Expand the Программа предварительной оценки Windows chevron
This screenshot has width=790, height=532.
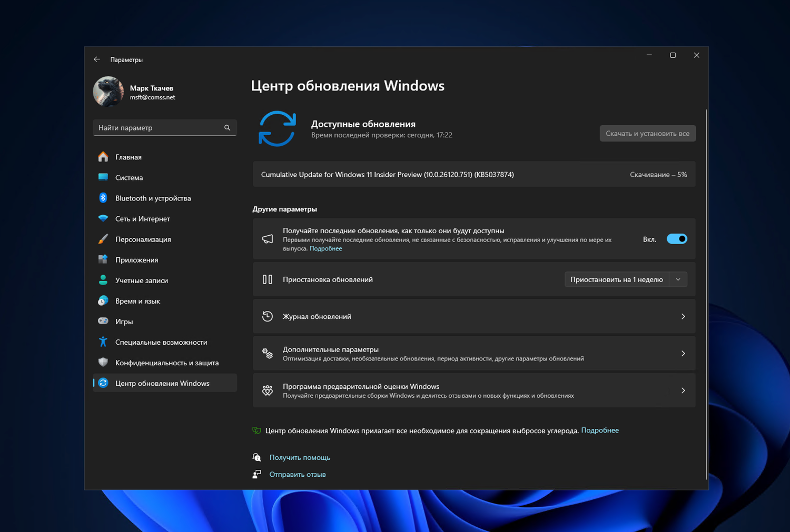683,390
